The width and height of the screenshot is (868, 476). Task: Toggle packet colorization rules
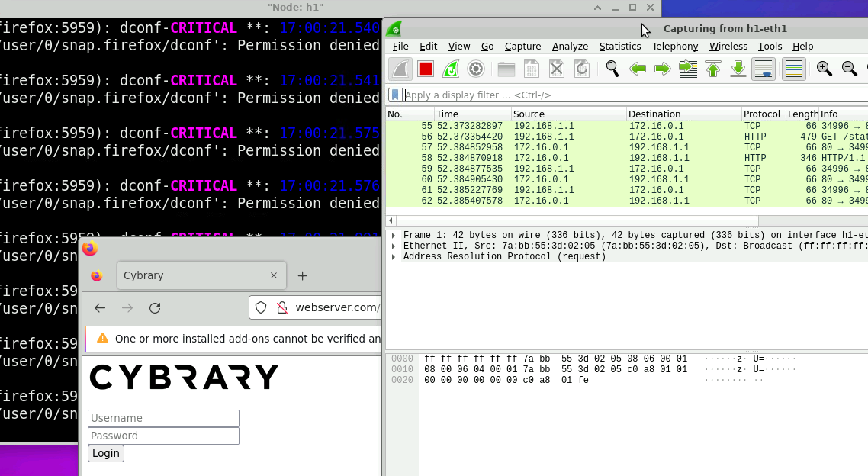794,69
